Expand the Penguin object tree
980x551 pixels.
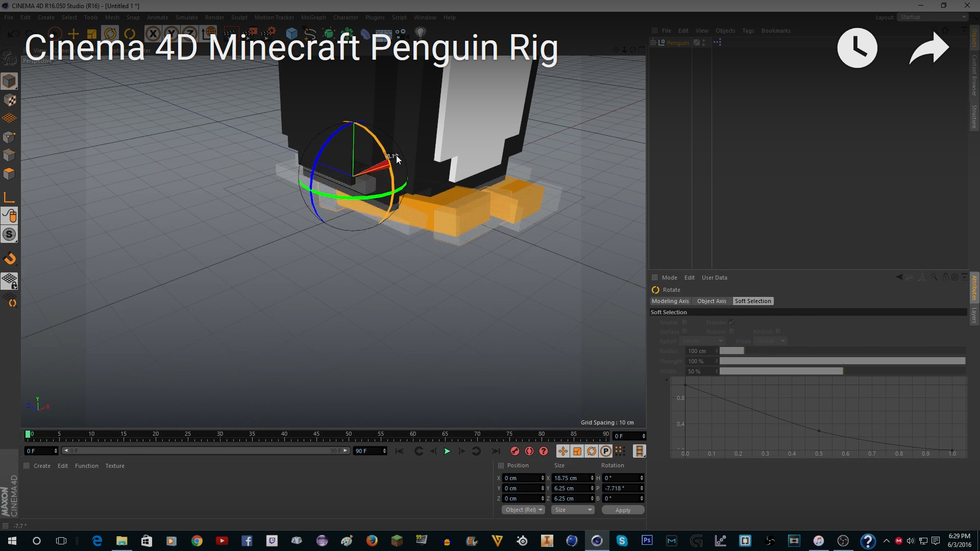[653, 42]
